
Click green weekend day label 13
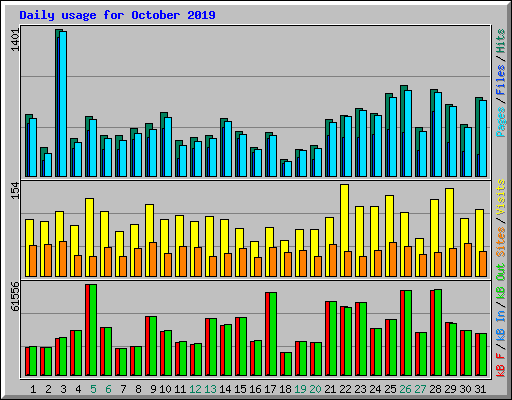point(210,389)
